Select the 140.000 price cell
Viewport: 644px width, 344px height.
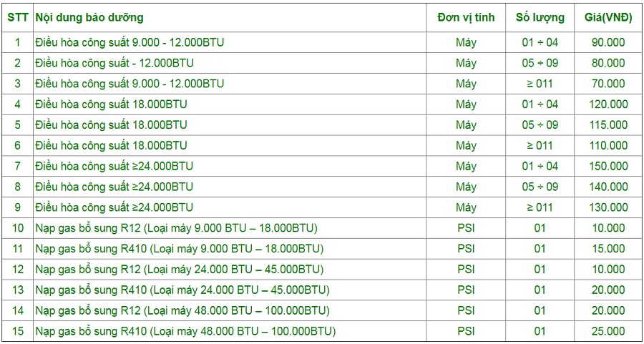point(608,187)
